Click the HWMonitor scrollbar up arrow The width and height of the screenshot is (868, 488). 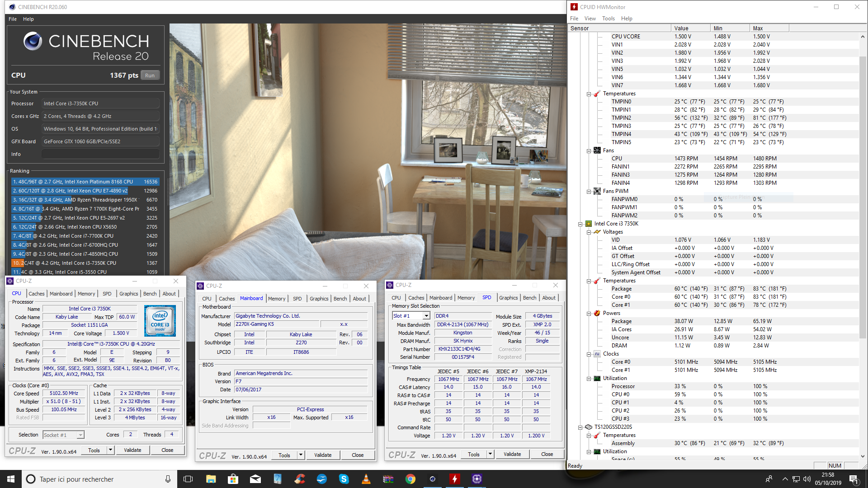[x=863, y=37]
